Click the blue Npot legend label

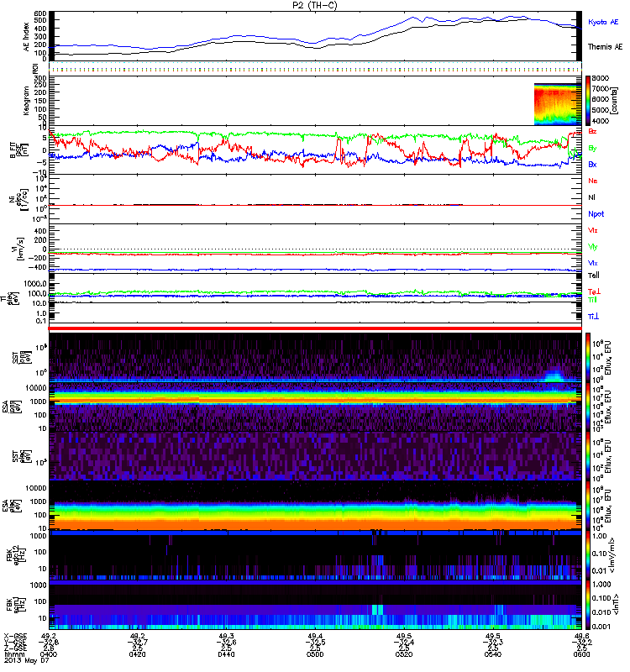595,213
